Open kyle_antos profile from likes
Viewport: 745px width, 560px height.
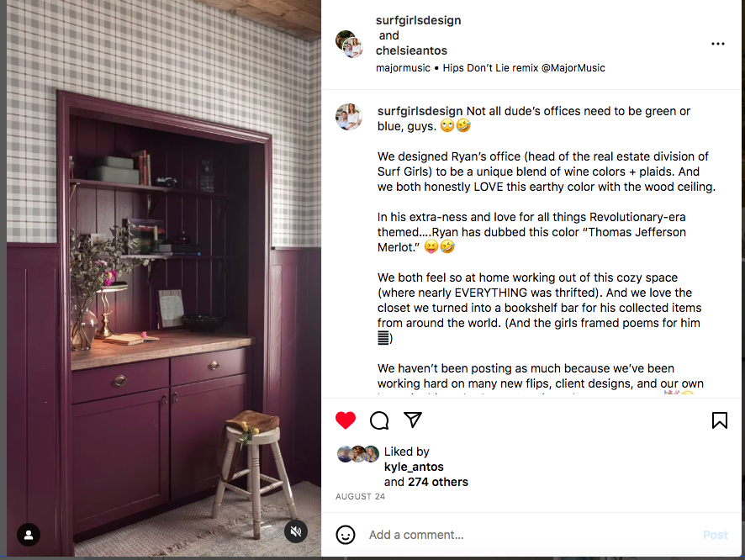pos(414,467)
